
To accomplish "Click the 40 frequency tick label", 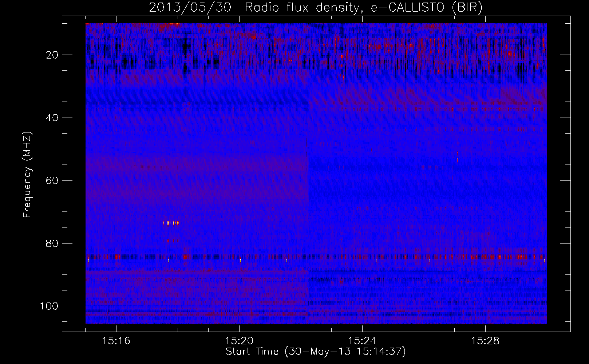I will 52,118.
